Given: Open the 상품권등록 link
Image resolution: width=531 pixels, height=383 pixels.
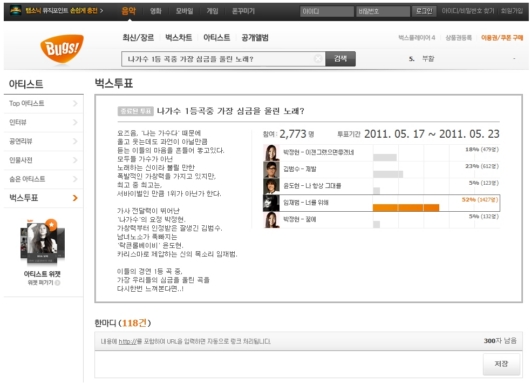Looking at the screenshot, I should click(458, 38).
